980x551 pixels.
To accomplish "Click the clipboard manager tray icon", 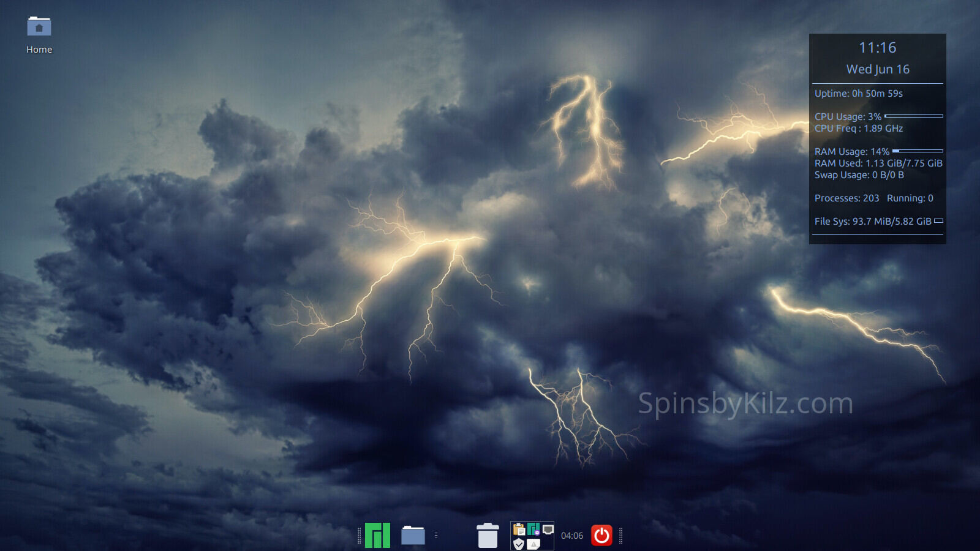I will coord(519,530).
